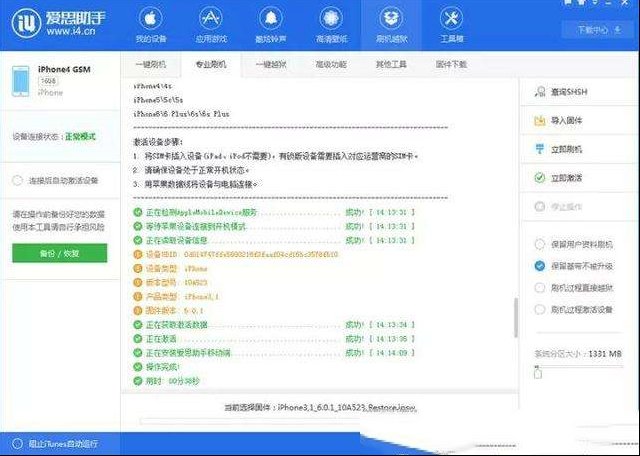640x456 pixels.
Task: Open the 酷炫铃声 bell icon
Action: click(x=271, y=18)
